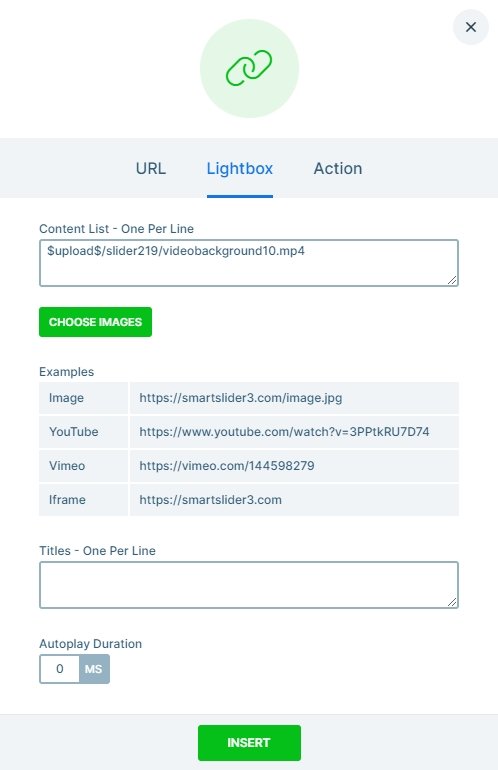Open the Action tab
The height and width of the screenshot is (770, 498).
click(338, 168)
